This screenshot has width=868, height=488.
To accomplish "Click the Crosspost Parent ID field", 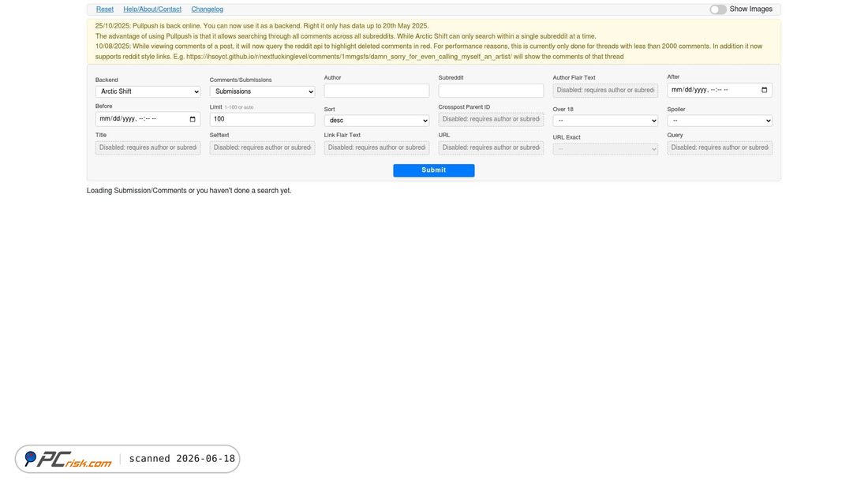I will pos(491,119).
